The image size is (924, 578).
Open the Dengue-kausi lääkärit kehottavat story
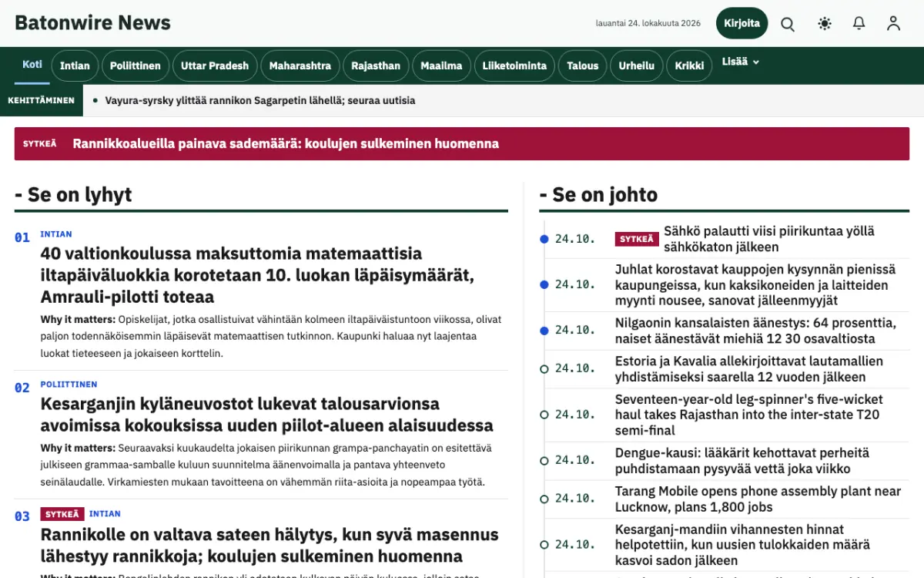(x=742, y=461)
